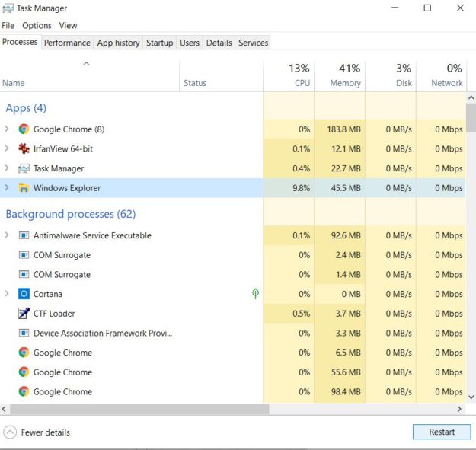
Task: Click the icon of the 1.4 MB COM Surrogate
Action: coord(24,274)
